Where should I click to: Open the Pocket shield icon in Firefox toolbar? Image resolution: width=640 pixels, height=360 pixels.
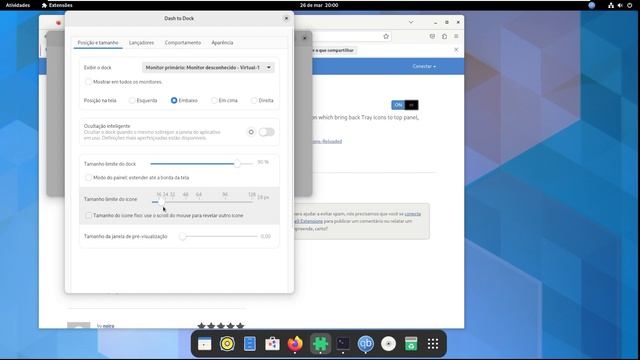click(x=432, y=36)
